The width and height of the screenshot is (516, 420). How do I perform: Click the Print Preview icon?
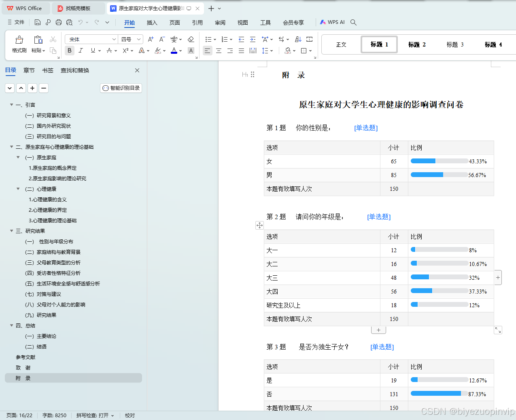(x=69, y=22)
